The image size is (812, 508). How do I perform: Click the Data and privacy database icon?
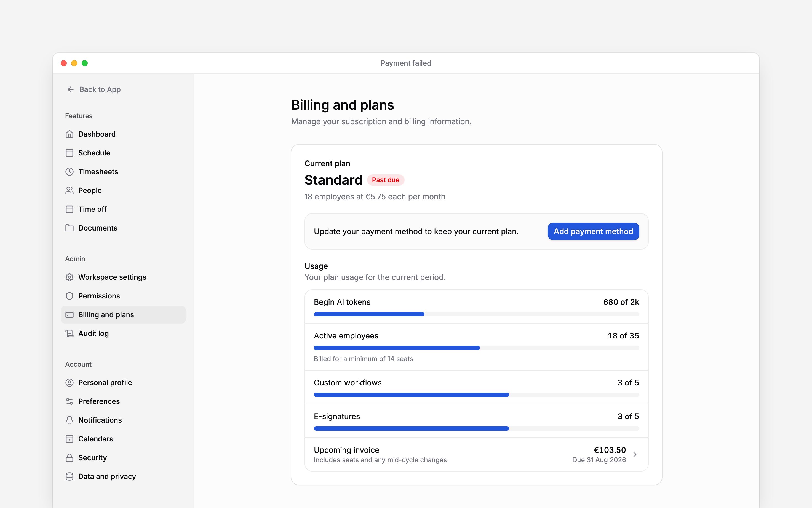[x=70, y=477]
